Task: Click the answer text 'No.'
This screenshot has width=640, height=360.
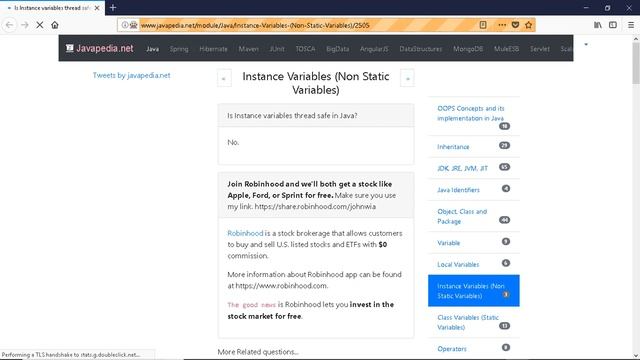Action: 233,142
